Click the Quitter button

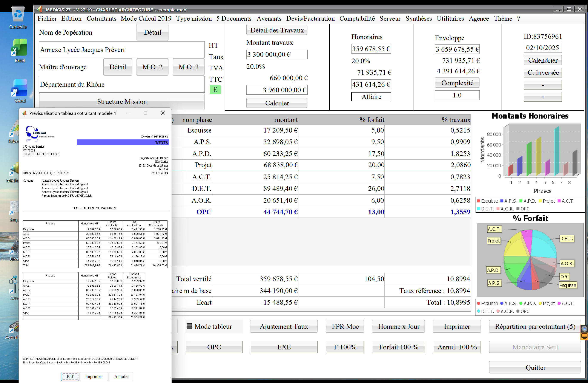pos(535,368)
